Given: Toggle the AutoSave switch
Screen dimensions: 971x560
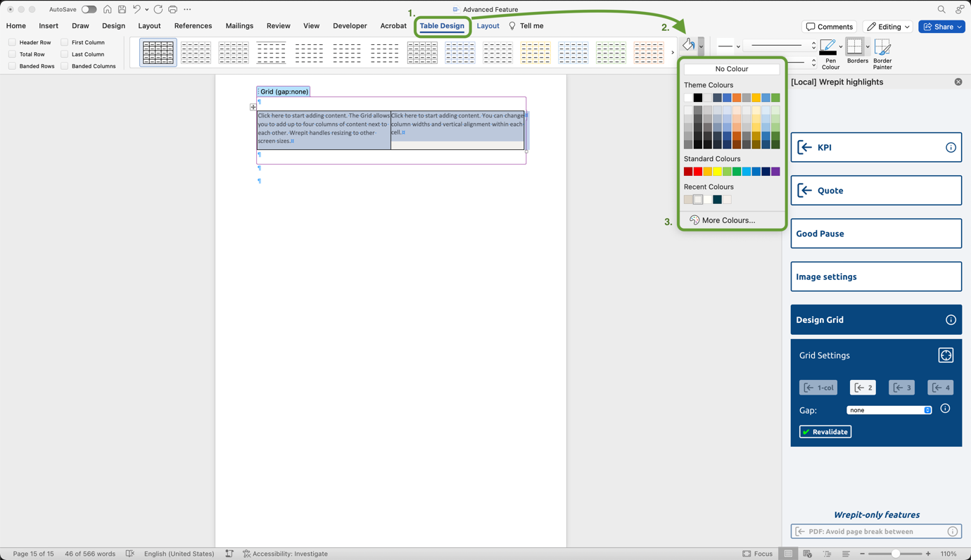Looking at the screenshot, I should [x=89, y=10].
